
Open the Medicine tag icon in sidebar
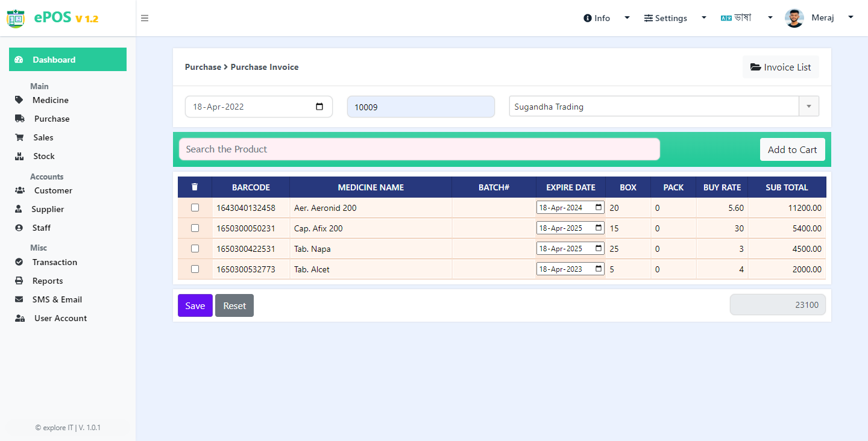(x=19, y=100)
